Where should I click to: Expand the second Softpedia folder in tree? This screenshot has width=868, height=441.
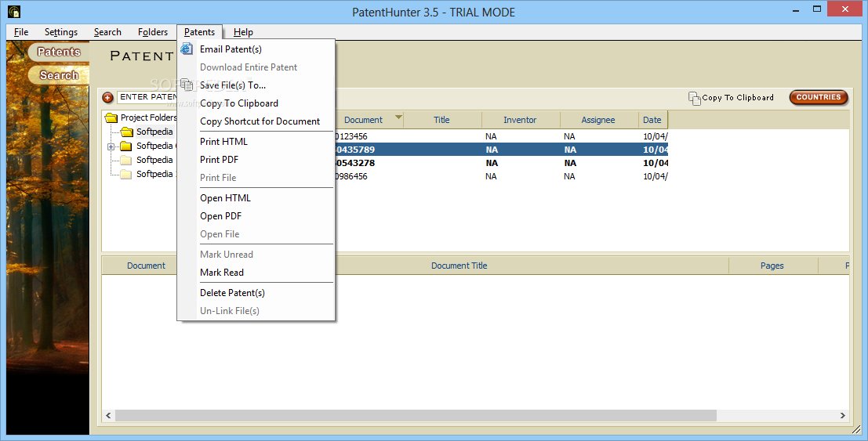(x=111, y=146)
